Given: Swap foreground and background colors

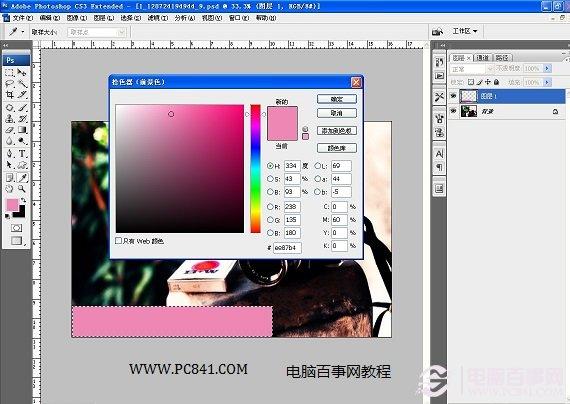Looking at the screenshot, I should tap(23, 200).
